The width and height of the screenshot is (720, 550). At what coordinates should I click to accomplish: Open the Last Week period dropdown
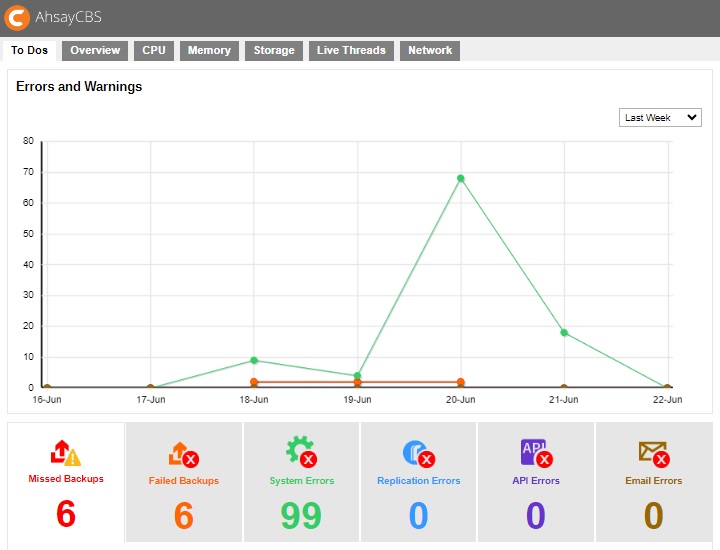tap(660, 118)
